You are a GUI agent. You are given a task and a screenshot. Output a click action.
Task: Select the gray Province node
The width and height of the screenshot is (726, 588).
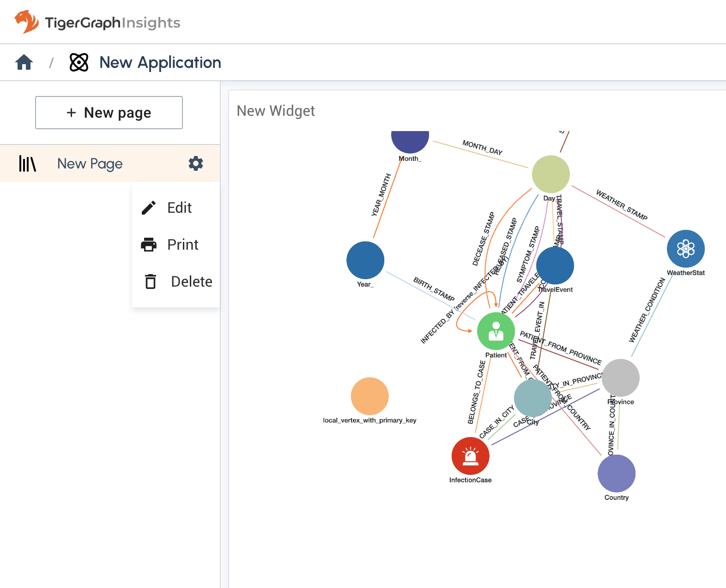click(621, 378)
